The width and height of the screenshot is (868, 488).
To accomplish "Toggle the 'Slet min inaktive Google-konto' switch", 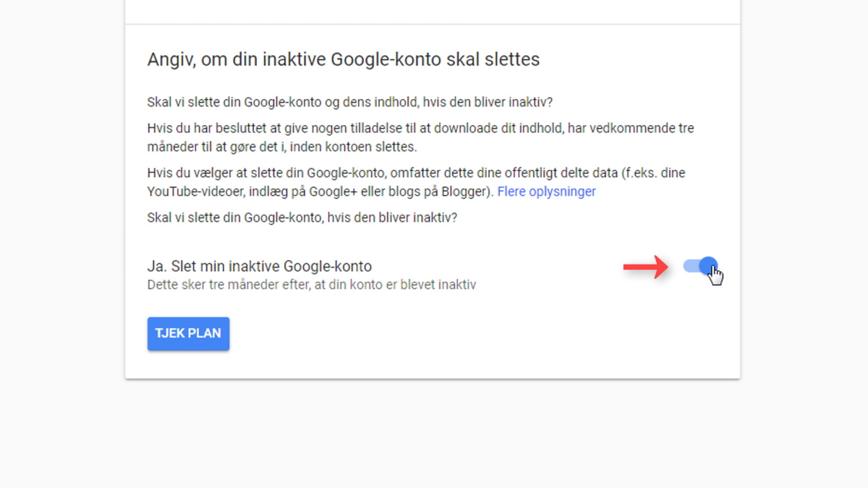I will point(700,266).
